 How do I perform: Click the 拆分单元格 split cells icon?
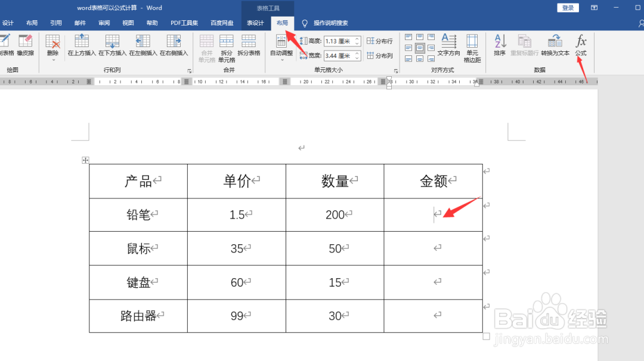227,48
